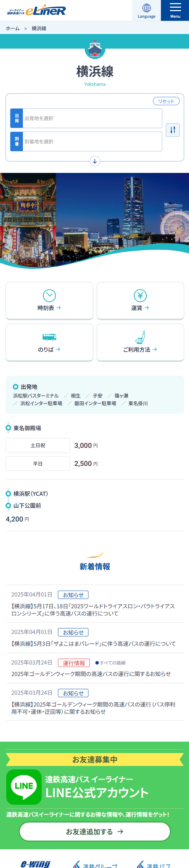
Task: Click the LINE app icon
Action: click(x=24, y=787)
